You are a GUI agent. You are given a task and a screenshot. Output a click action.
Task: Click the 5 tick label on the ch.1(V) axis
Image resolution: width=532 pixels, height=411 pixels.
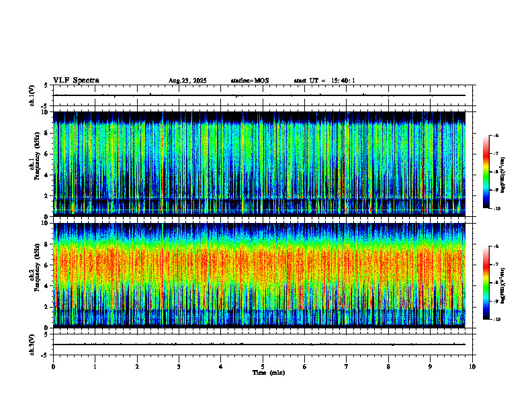[x=46, y=86]
